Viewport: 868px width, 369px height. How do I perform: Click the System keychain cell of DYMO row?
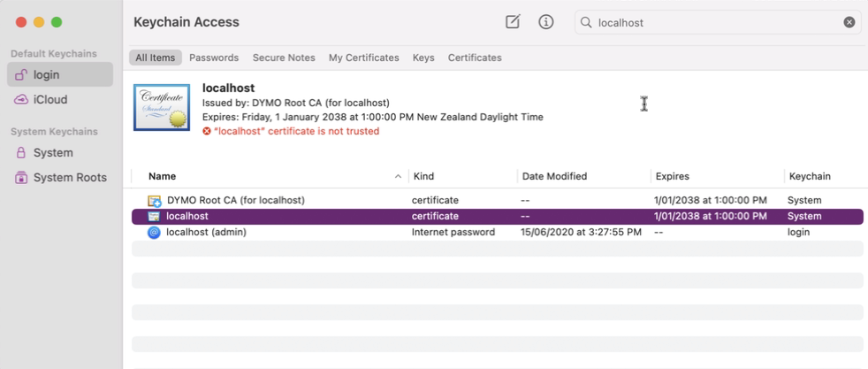click(x=804, y=200)
